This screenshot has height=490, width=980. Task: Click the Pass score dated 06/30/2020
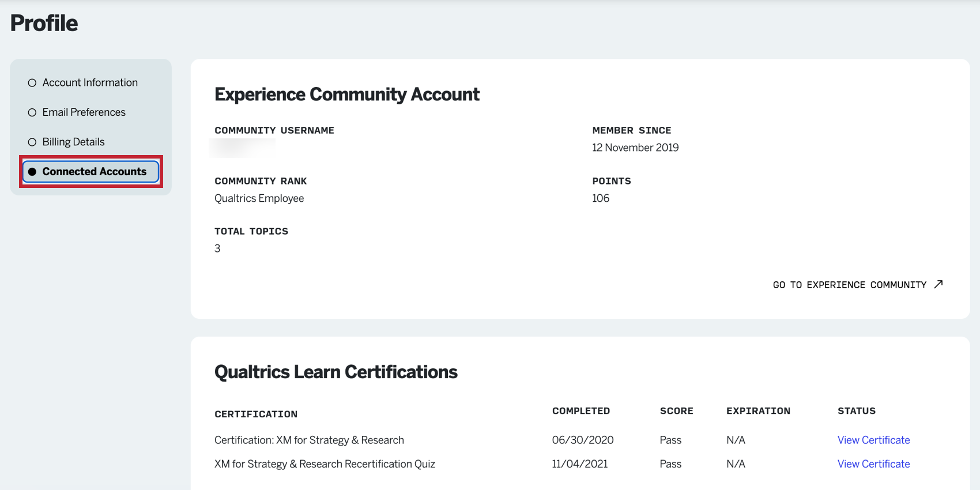pyautogui.click(x=670, y=440)
